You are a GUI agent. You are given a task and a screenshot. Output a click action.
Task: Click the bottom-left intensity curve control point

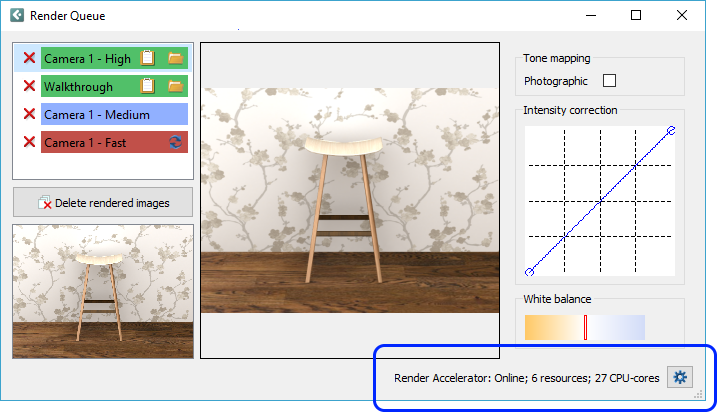tap(529, 272)
